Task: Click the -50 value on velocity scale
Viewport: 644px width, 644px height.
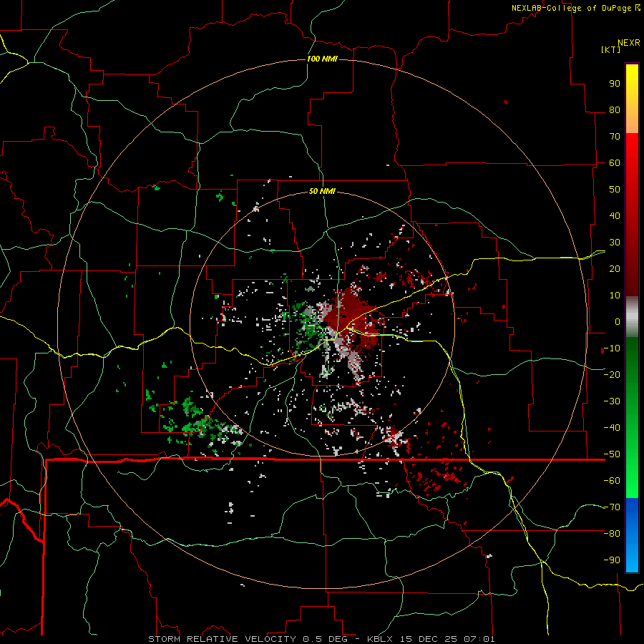Action: coord(612,454)
